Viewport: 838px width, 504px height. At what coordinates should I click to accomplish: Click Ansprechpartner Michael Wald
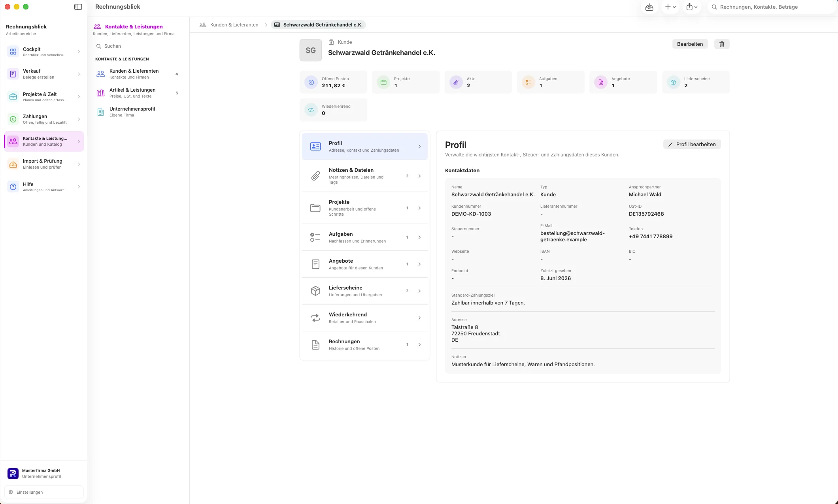pyautogui.click(x=645, y=194)
